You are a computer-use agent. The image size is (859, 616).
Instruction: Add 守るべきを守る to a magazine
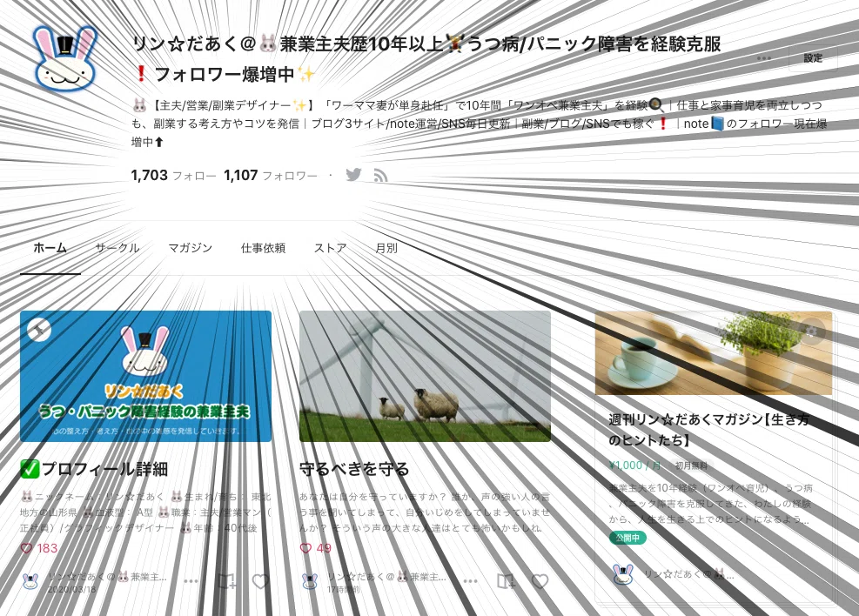point(507,581)
